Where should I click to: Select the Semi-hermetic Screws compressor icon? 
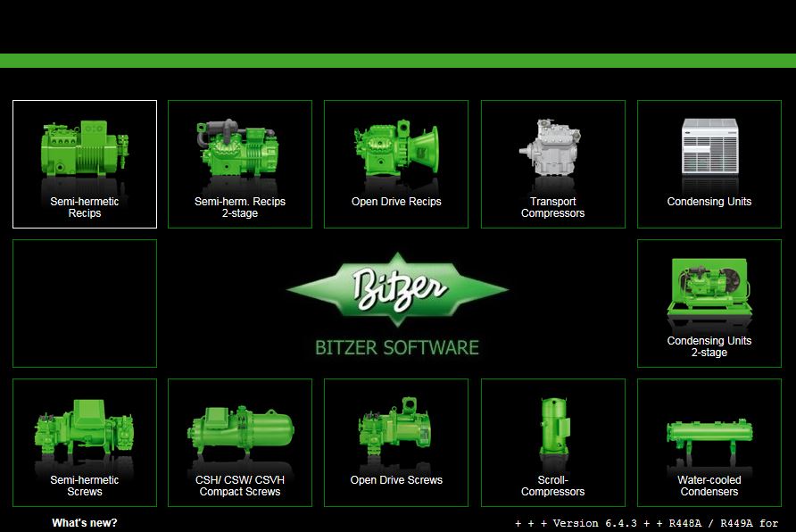84,442
